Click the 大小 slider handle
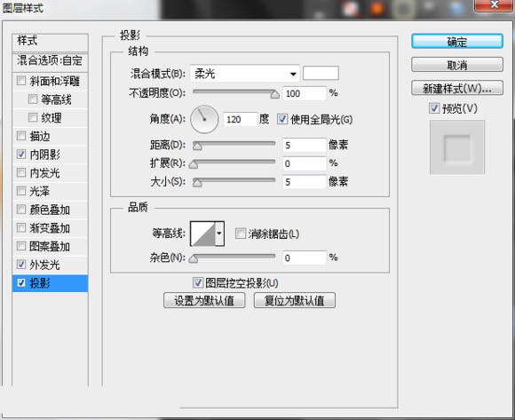 pyautogui.click(x=197, y=183)
